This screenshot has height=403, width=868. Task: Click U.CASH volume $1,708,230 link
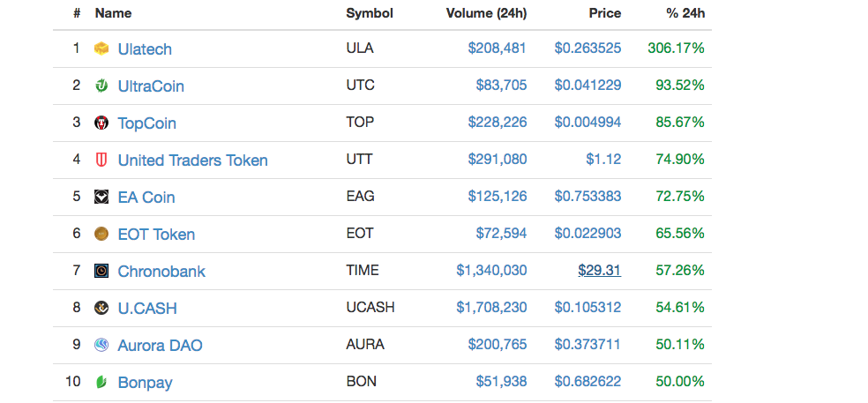[491, 308]
